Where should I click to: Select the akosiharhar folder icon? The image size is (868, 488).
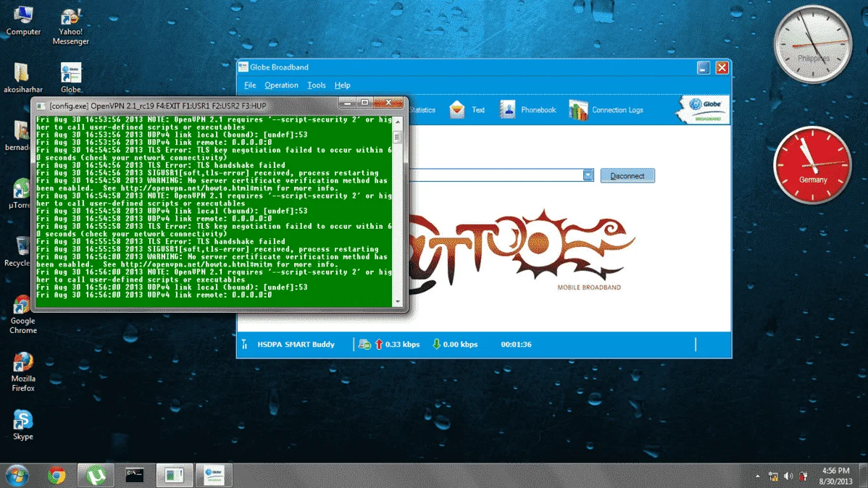22,77
